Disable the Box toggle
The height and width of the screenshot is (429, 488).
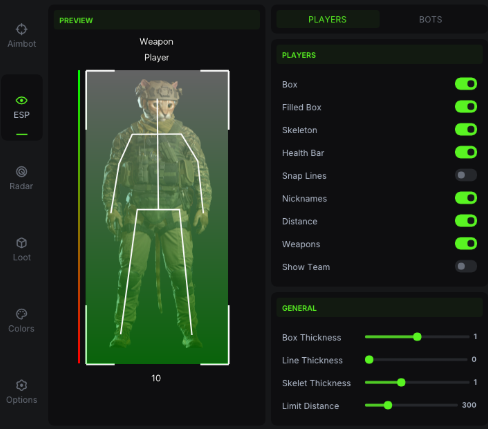click(466, 84)
